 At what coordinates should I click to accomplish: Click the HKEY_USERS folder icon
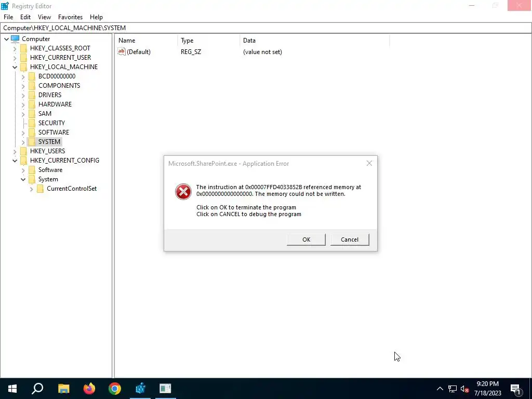tap(23, 151)
